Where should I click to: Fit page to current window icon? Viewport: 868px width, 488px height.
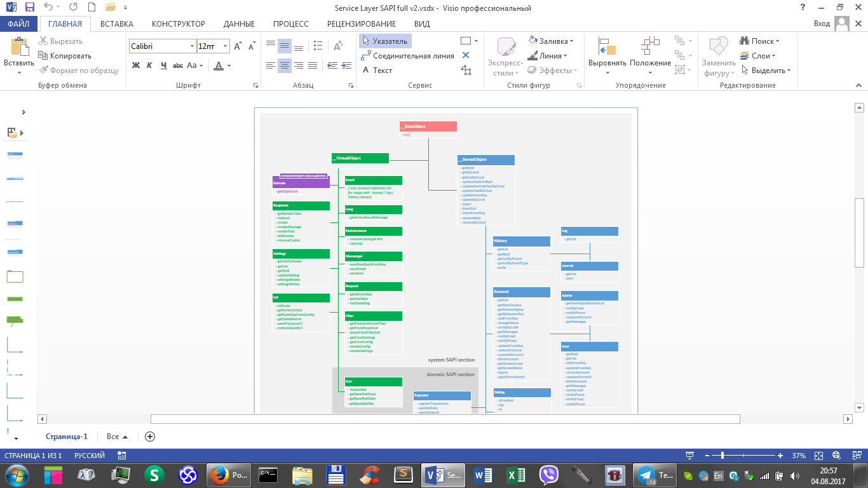(818, 456)
